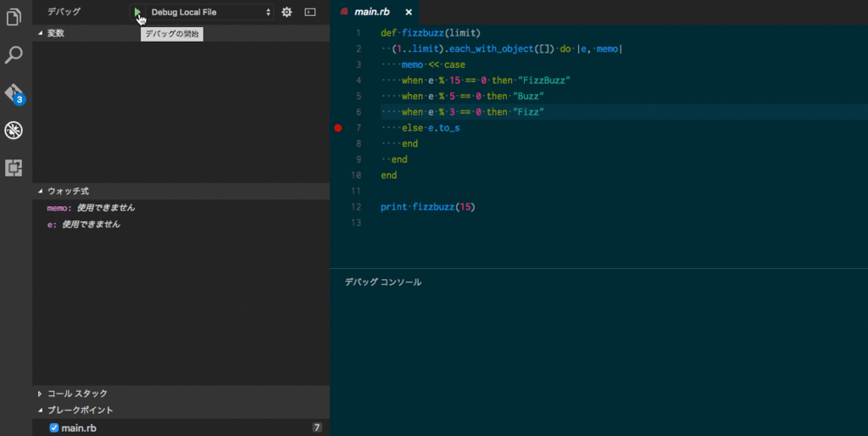The image size is (868, 436).
Task: Open the Extensions view
Action: (14, 167)
